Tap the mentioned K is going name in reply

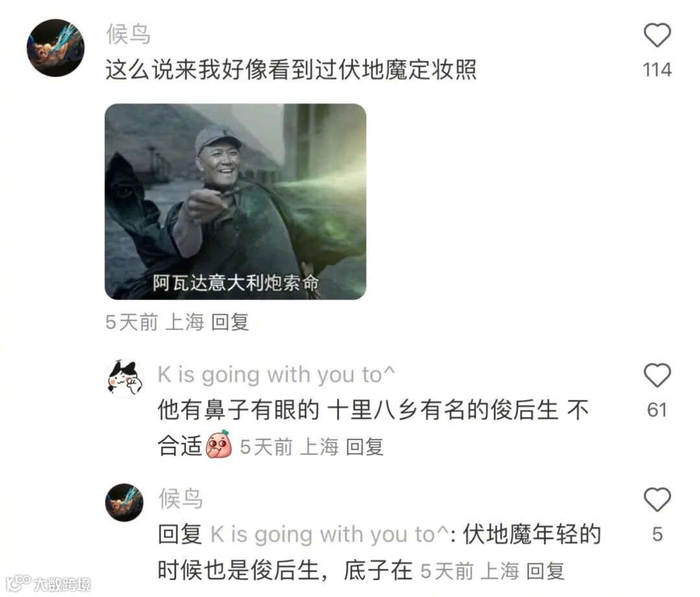click(x=329, y=535)
